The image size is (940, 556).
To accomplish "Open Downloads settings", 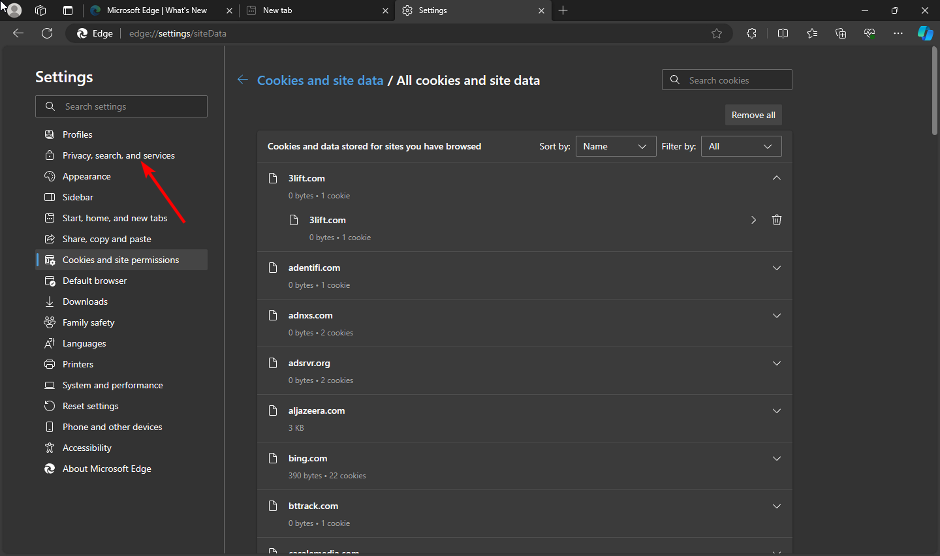I will (x=121, y=302).
